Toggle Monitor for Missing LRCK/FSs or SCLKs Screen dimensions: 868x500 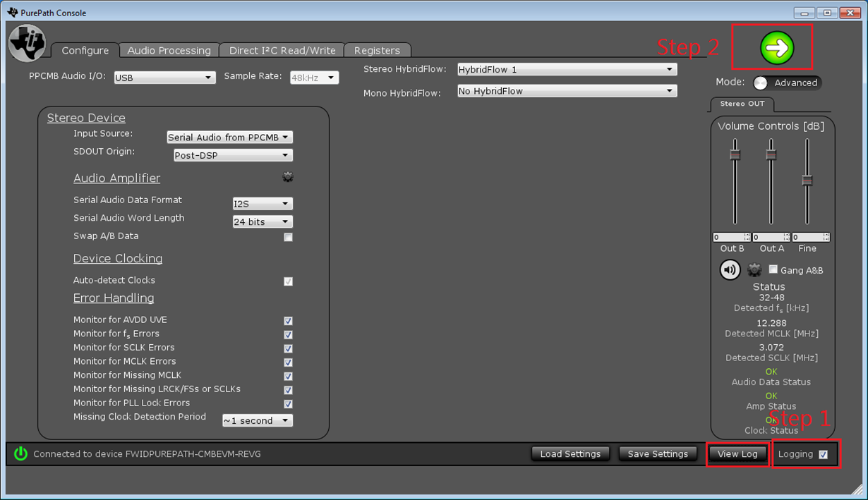(x=288, y=390)
